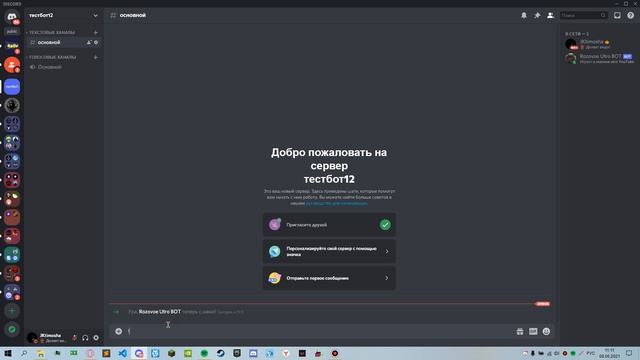640x360 pixels.
Task: Click the Поиск search field
Action: (583, 15)
